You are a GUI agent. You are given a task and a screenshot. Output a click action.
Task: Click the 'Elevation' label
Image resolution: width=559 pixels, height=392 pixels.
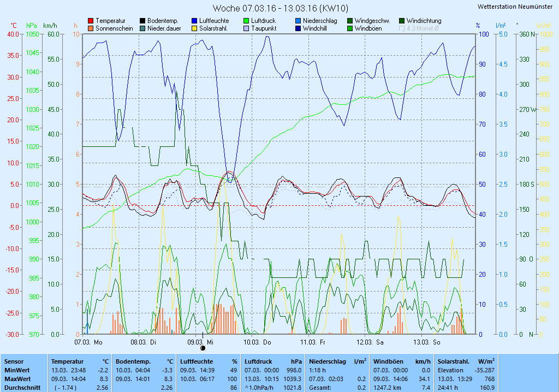[450, 370]
